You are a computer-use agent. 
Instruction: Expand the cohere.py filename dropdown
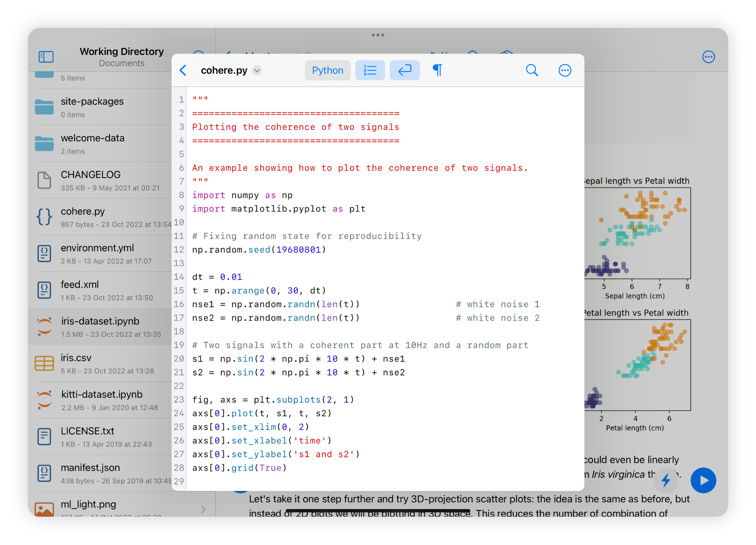[257, 71]
